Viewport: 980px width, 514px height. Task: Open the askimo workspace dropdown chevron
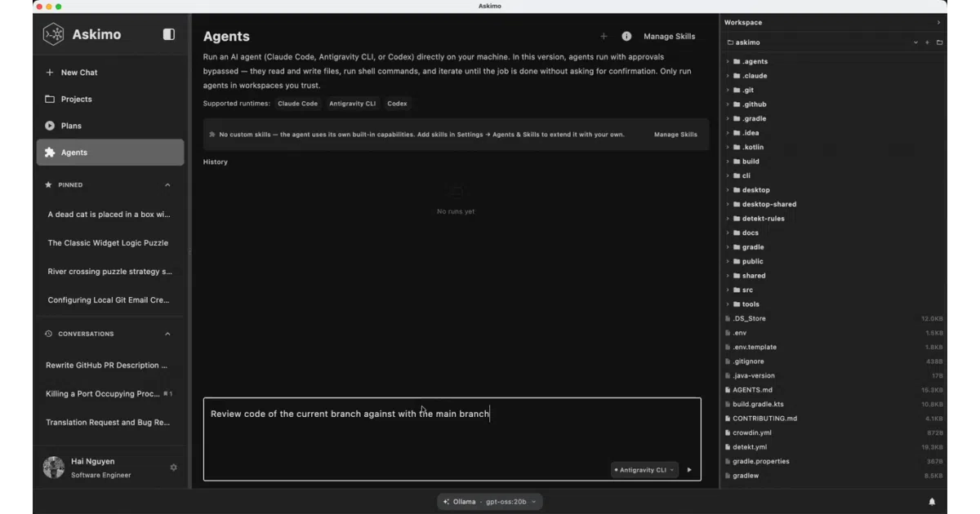click(915, 42)
